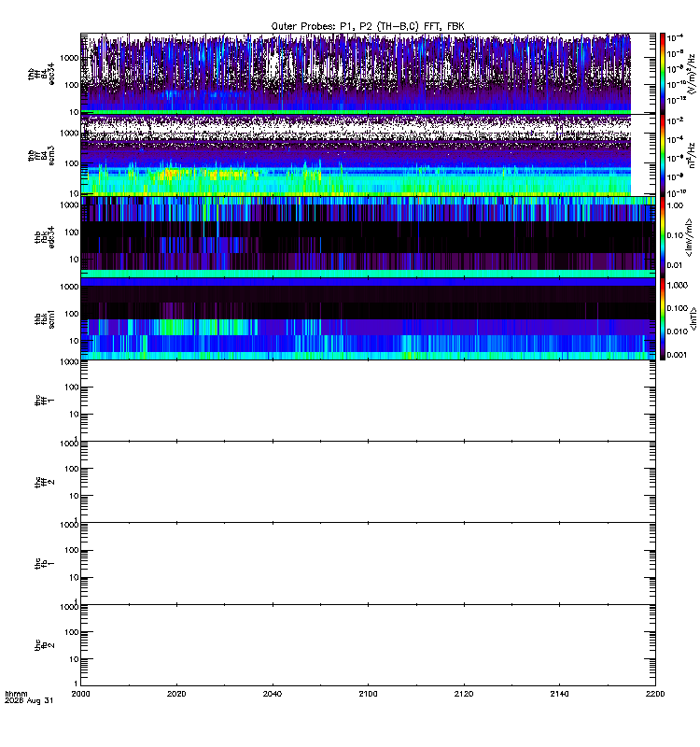Click the <|nT|> color scale bar

[662, 318]
